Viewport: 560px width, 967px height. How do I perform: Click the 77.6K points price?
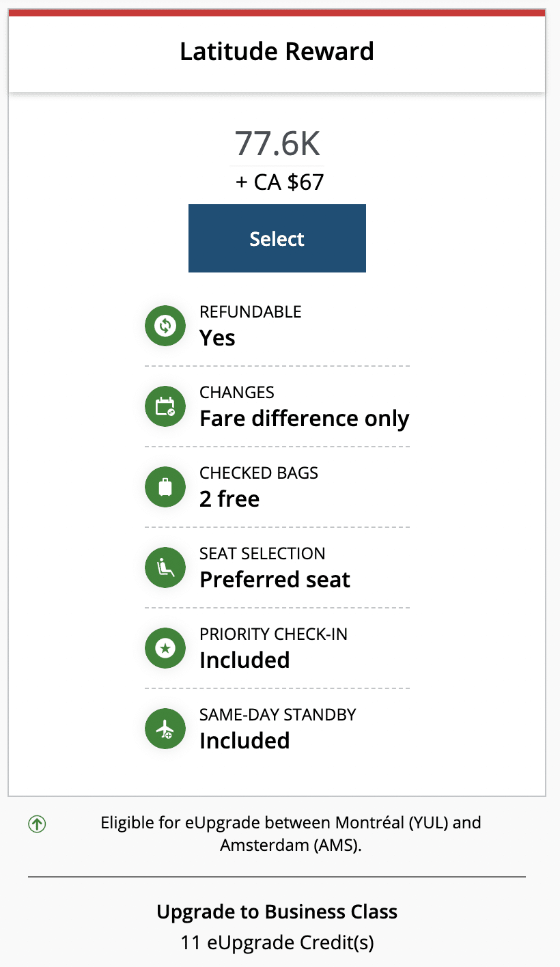tap(277, 143)
